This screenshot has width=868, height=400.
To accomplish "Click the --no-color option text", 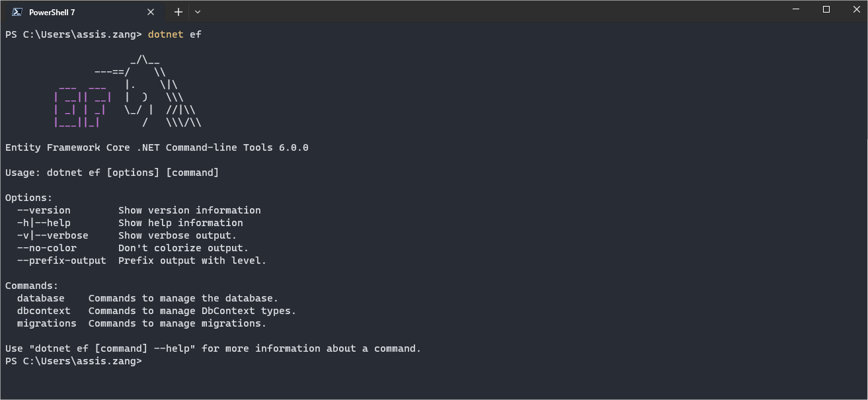I will click(47, 248).
